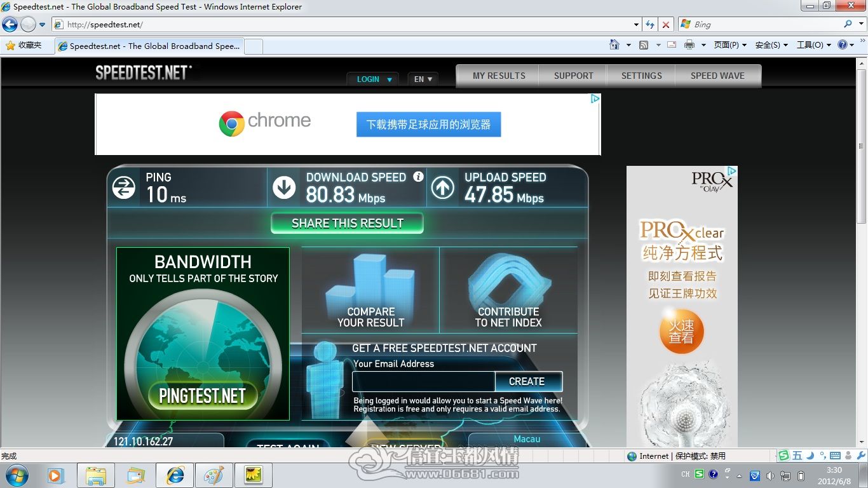The height and width of the screenshot is (488, 868).
Task: Open the new blank tab button
Action: pyautogui.click(x=254, y=46)
